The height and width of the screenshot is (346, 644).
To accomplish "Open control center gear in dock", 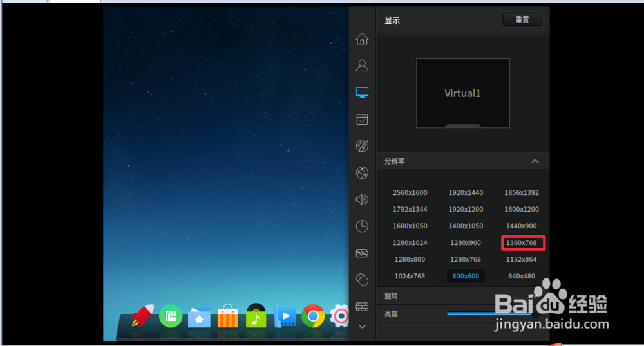I will pos(339,316).
